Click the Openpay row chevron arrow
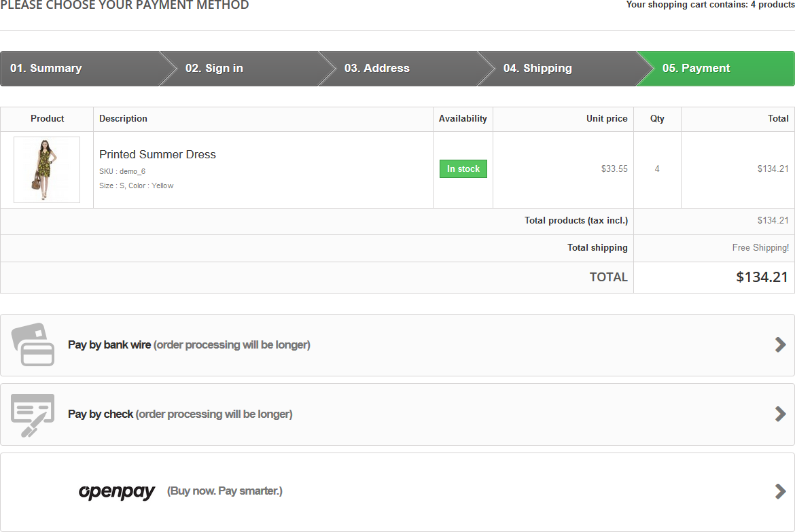The width and height of the screenshot is (795, 532). [x=780, y=491]
